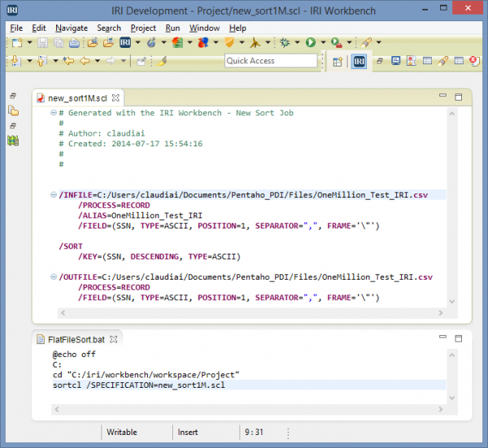This screenshot has height=448, width=488.
Task: Select the FlatFileSort.bat editor tab
Action: (x=76, y=339)
